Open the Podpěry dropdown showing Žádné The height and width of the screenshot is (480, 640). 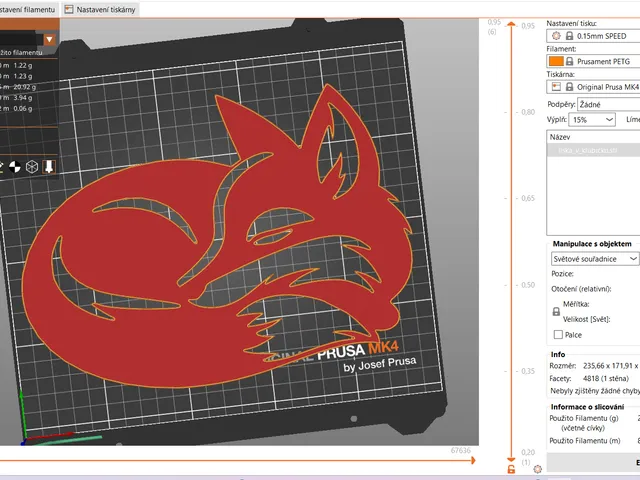coord(609,104)
